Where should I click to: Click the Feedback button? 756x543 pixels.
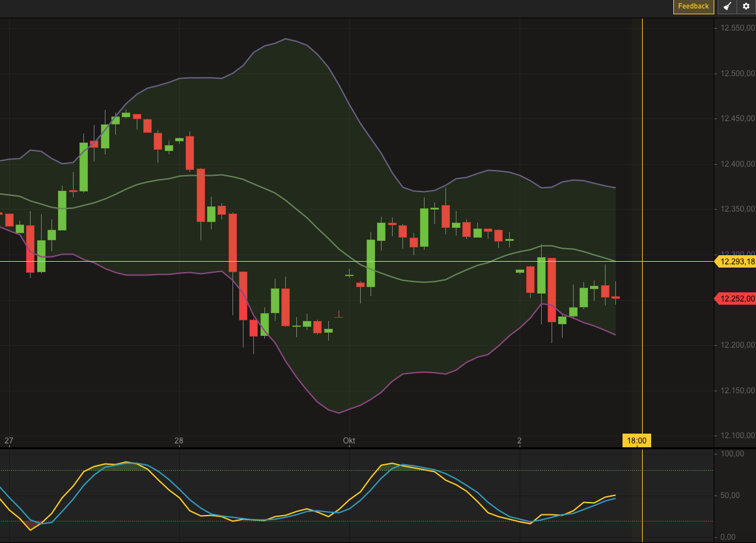[x=692, y=7]
